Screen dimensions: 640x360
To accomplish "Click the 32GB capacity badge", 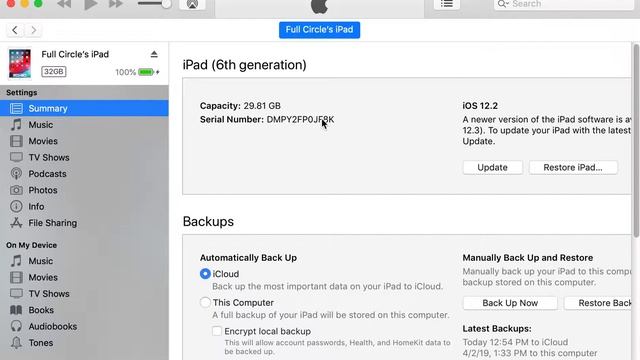I will click(x=53, y=72).
